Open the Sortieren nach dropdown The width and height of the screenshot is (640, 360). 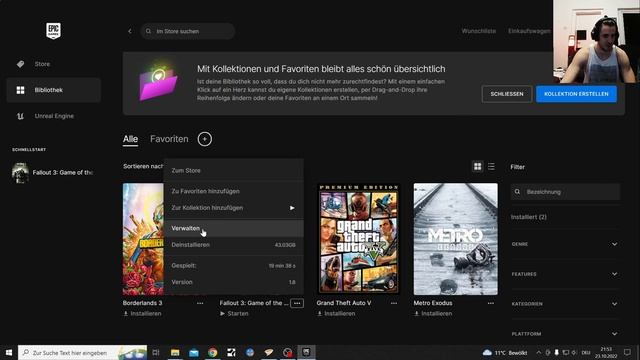tap(143, 166)
